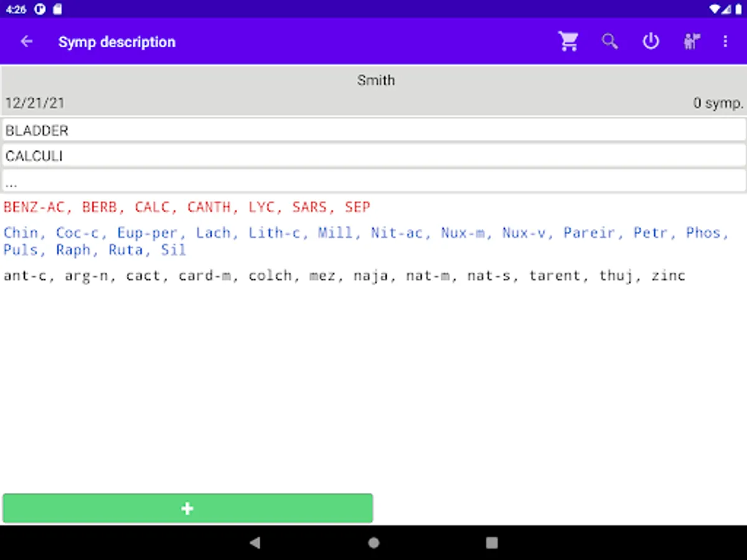Open the patients people icon
Screen dimensions: 747x560
[692, 42]
